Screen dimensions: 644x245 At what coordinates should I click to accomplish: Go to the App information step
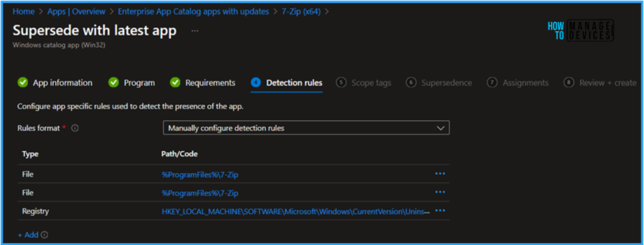pos(55,83)
